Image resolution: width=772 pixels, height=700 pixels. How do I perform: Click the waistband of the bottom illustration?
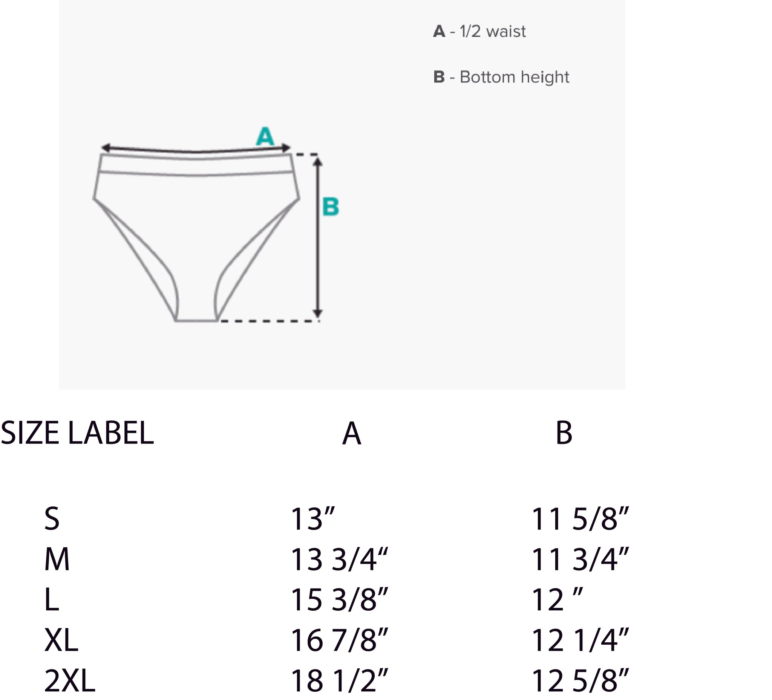(196, 165)
